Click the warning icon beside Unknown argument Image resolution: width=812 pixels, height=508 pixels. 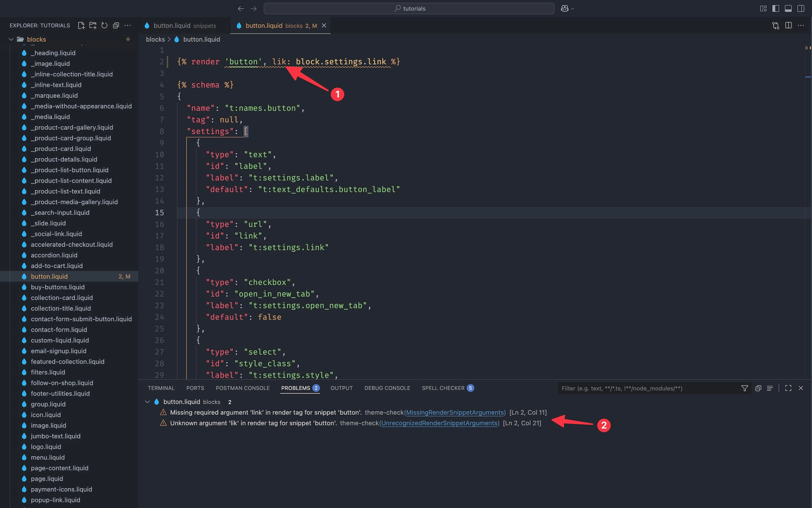(x=164, y=423)
